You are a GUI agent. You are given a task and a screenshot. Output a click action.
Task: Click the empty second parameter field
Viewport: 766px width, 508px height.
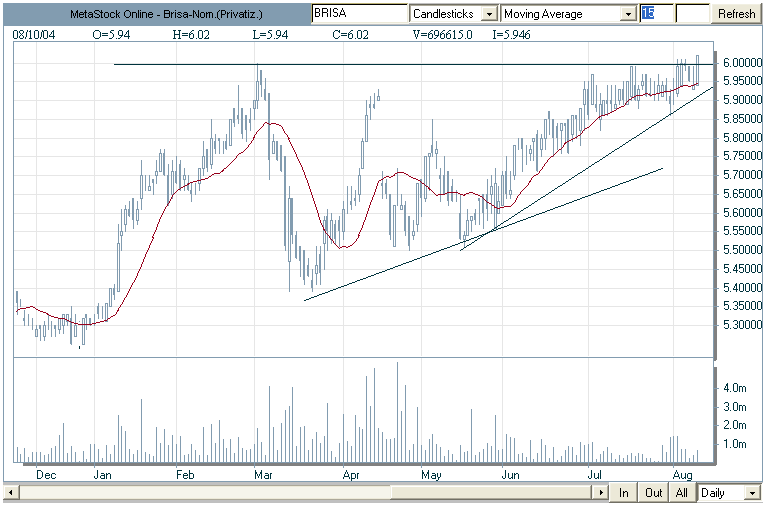pyautogui.click(x=693, y=13)
